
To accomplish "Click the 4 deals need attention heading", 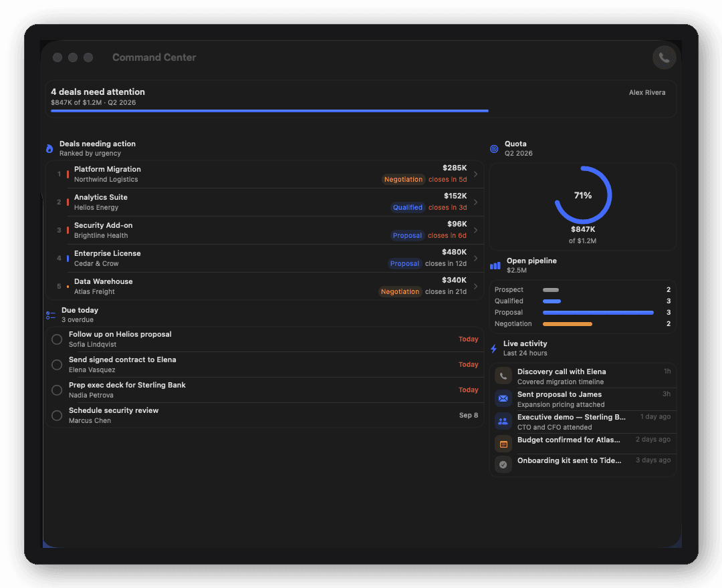I will (98, 92).
